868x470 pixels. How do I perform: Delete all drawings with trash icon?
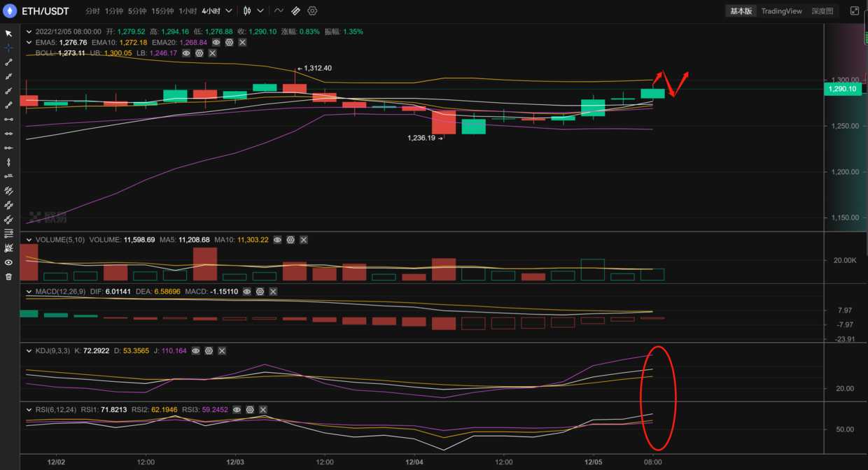point(8,276)
